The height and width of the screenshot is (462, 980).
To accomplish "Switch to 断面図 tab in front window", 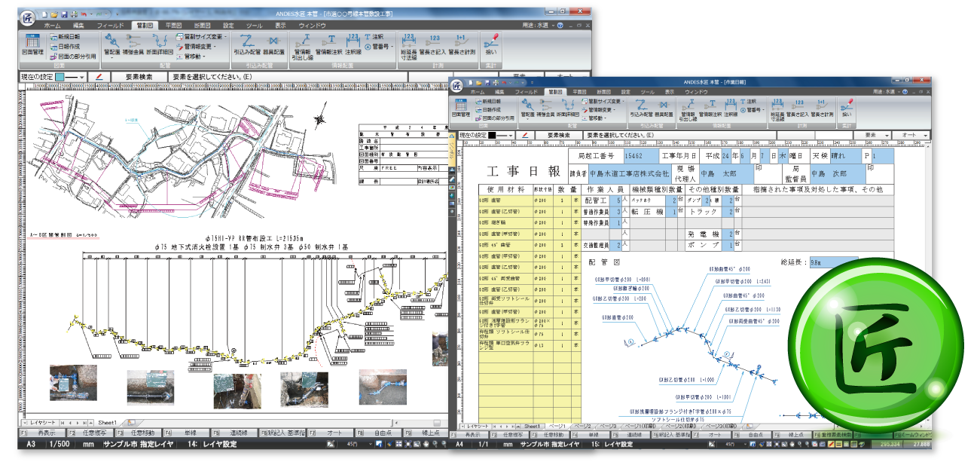I will (605, 91).
